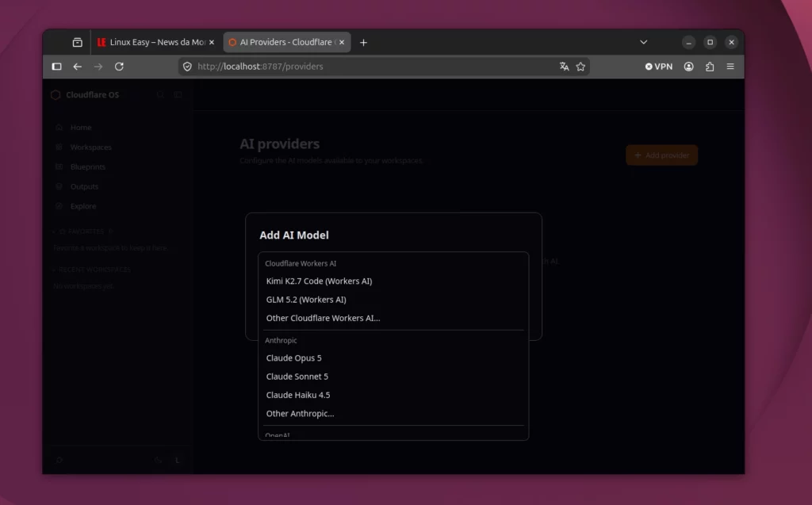Collapse the Recent Workspaces section

(x=54, y=270)
